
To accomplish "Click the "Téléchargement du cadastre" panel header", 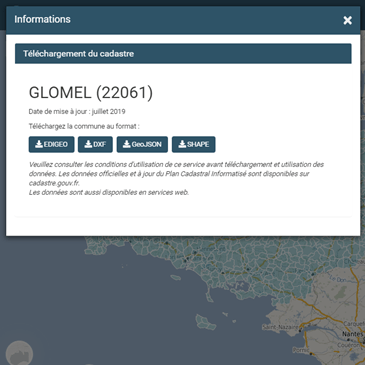I will 183,54.
